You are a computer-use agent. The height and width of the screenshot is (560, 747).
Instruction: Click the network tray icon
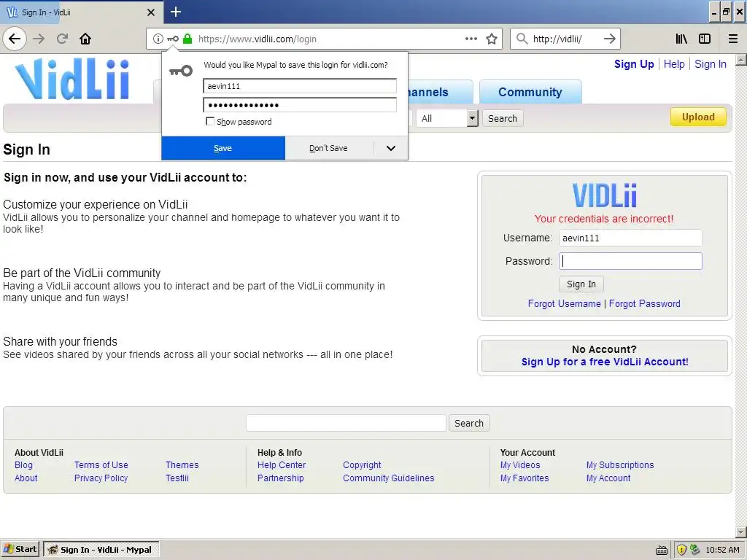click(694, 550)
